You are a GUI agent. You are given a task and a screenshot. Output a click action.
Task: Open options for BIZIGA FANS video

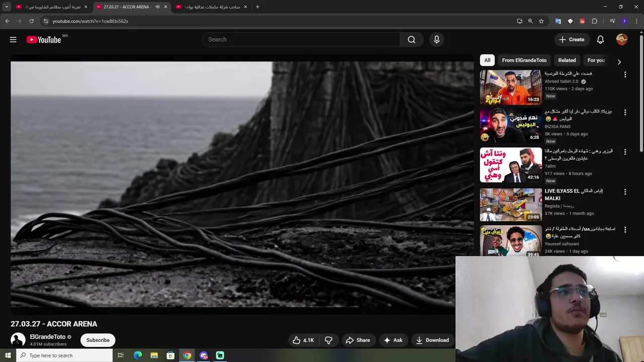[x=625, y=113]
